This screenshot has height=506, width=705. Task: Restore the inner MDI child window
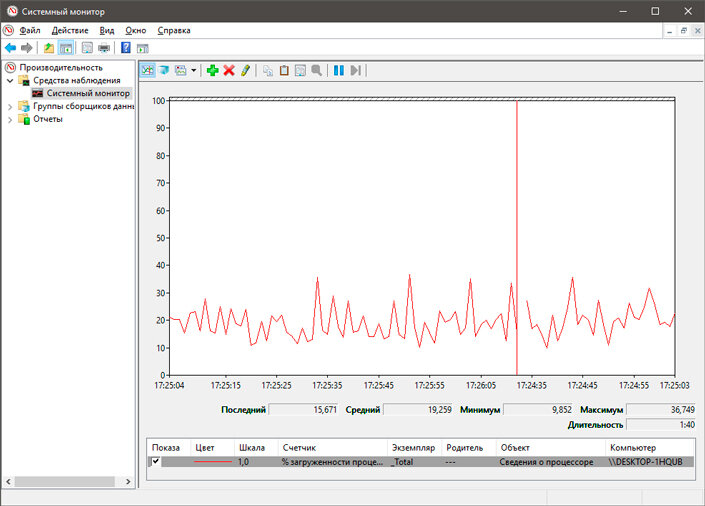pos(683,31)
